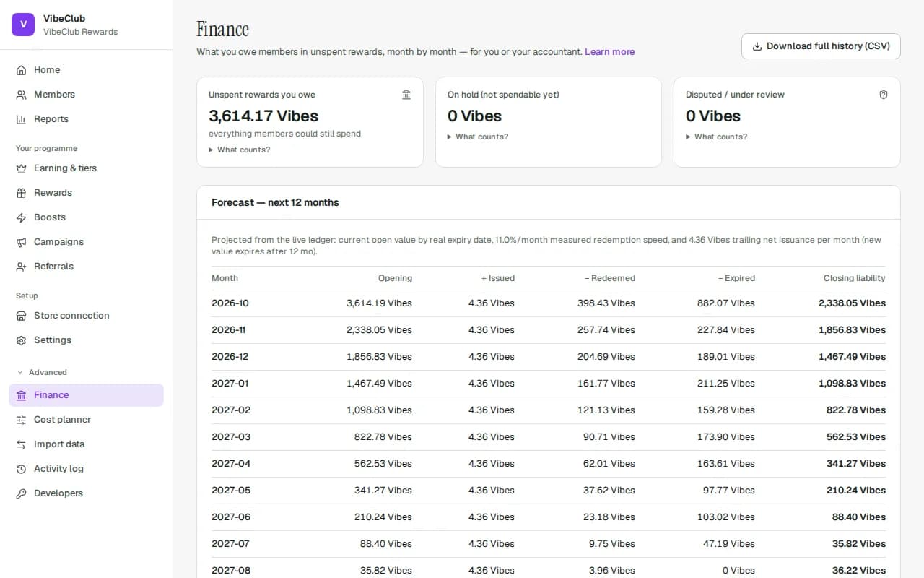Click the Finance page title
This screenshot has width=924, height=578.
(222, 29)
